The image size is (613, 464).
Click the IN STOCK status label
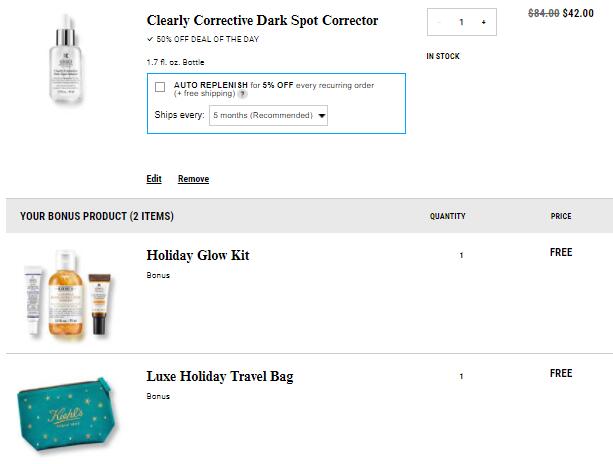click(x=443, y=56)
